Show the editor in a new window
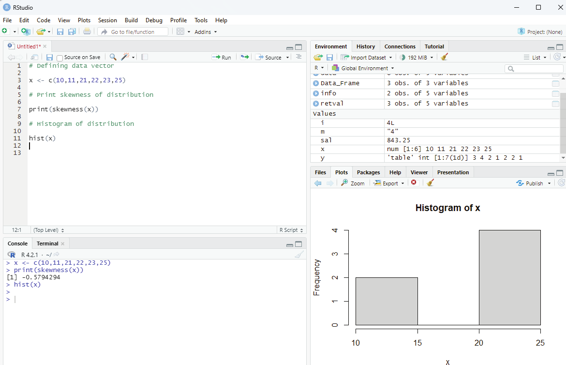 (x=34, y=57)
